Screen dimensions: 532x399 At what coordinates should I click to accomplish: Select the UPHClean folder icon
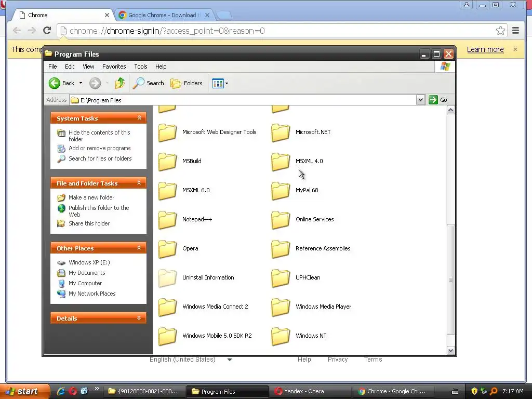(281, 278)
